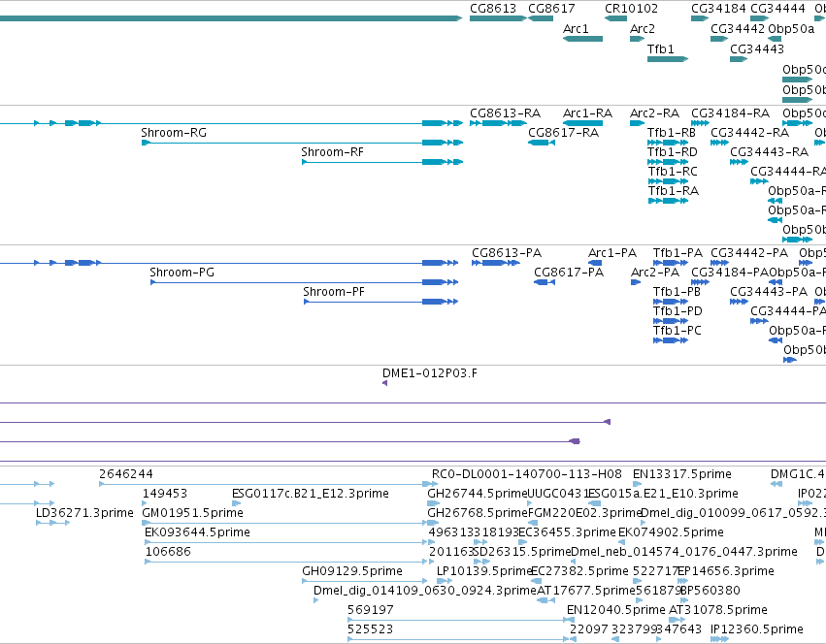Screen dimensions: 826x644
Task: Select the Arc1-RA transcript label
Action: (x=587, y=113)
